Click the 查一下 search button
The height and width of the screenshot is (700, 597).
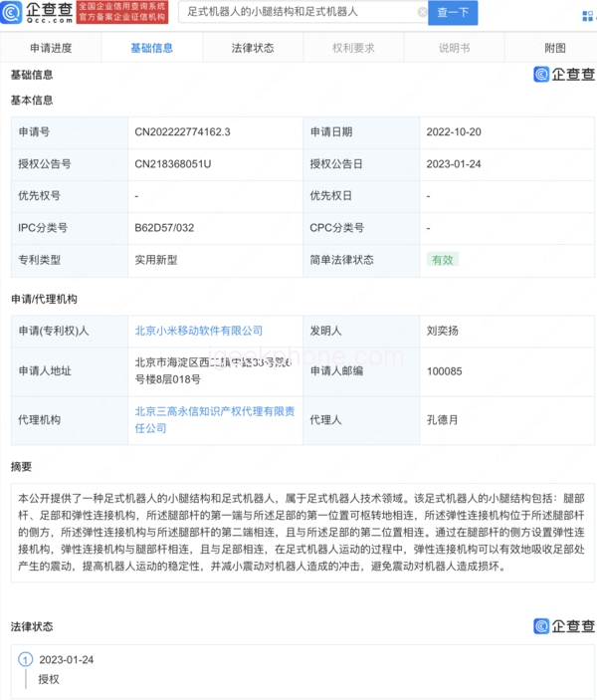[454, 13]
